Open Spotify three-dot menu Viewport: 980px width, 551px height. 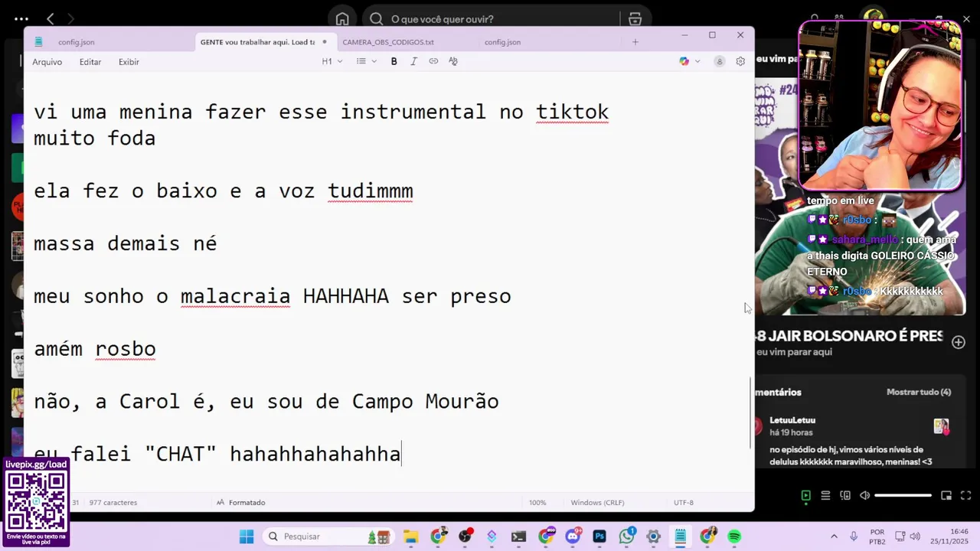[21, 19]
